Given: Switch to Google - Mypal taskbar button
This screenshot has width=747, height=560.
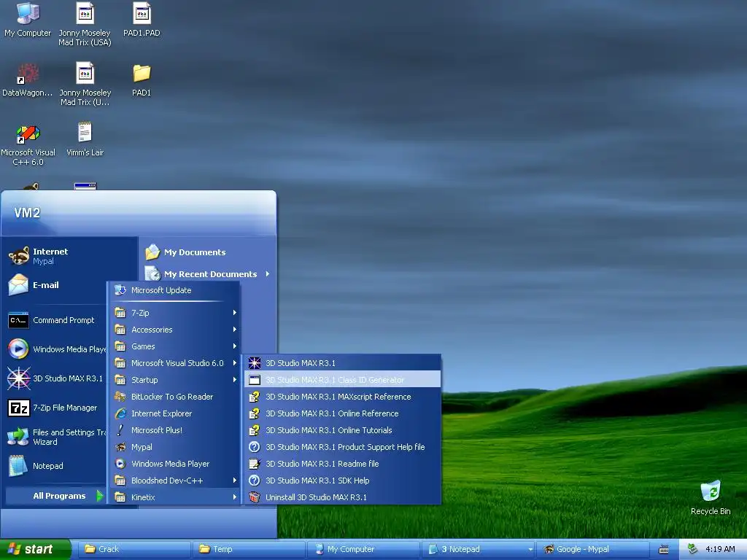Looking at the screenshot, I should click(593, 549).
